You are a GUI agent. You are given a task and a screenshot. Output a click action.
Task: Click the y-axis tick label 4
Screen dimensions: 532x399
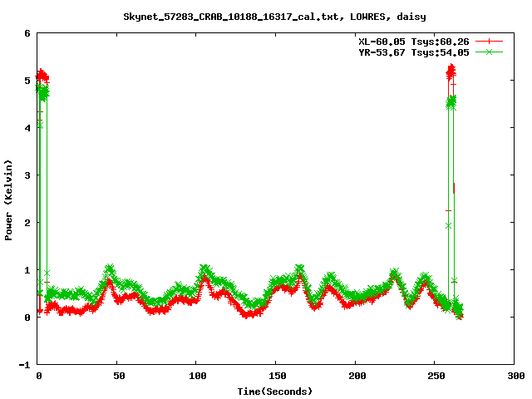tap(27, 128)
